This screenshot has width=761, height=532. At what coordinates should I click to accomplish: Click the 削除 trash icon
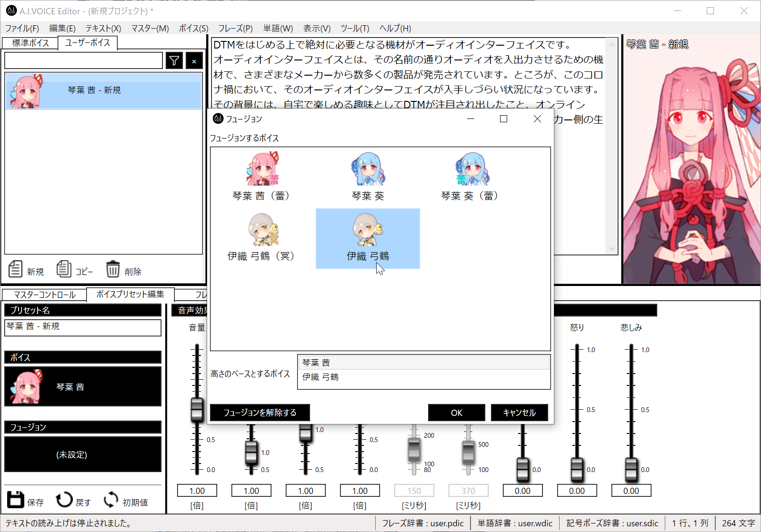(x=113, y=269)
